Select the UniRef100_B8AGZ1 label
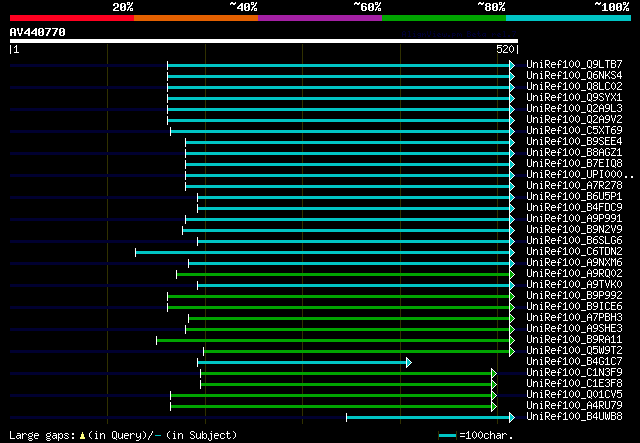Viewport: 640px width, 443px height. (574, 153)
